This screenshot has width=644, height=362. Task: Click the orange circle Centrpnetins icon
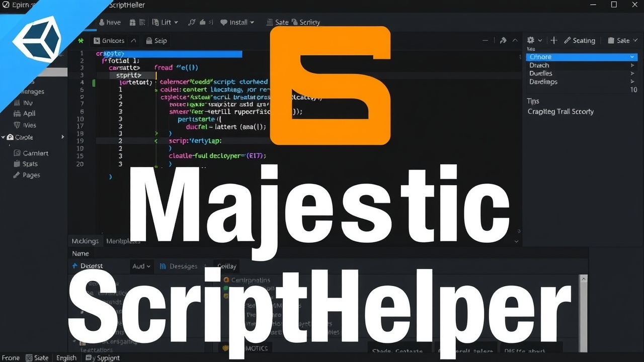click(x=226, y=280)
